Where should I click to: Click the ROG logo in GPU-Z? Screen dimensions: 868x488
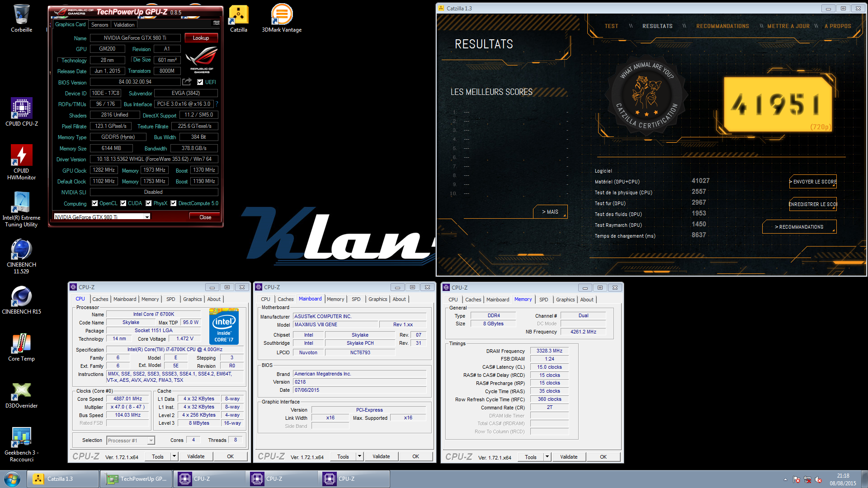[202, 61]
